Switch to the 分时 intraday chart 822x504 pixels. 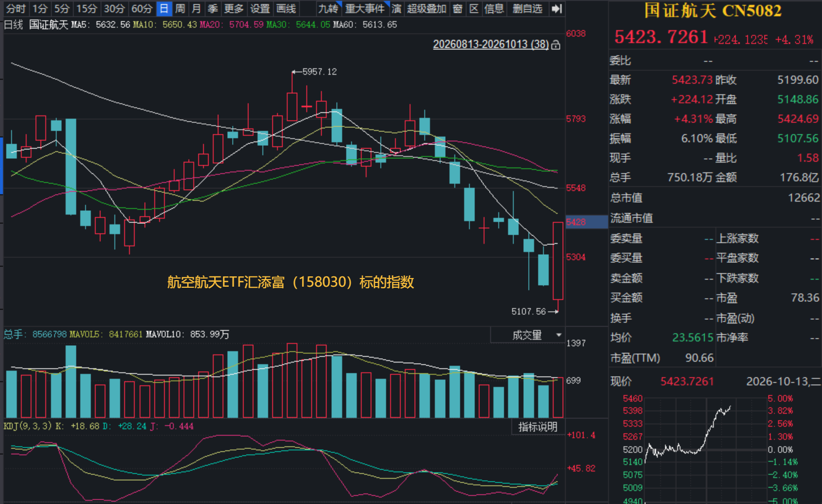pyautogui.click(x=16, y=9)
